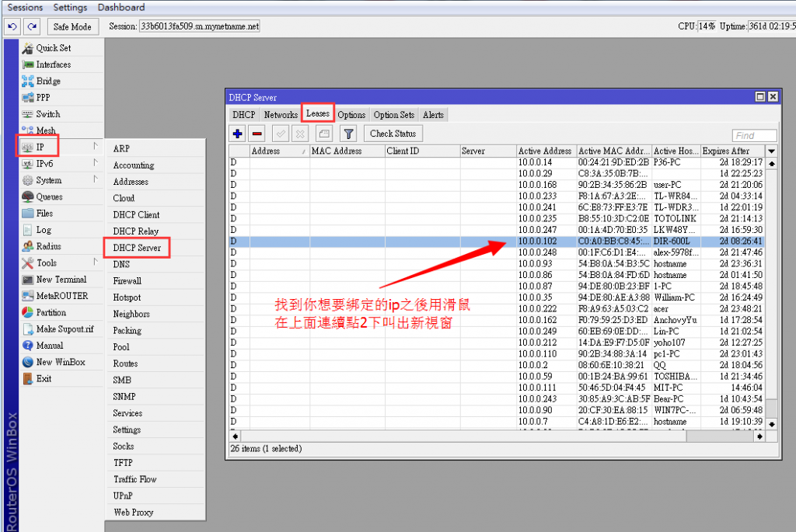This screenshot has height=532, width=796.
Task: Open New Terminal from sidebar
Action: click(x=61, y=280)
